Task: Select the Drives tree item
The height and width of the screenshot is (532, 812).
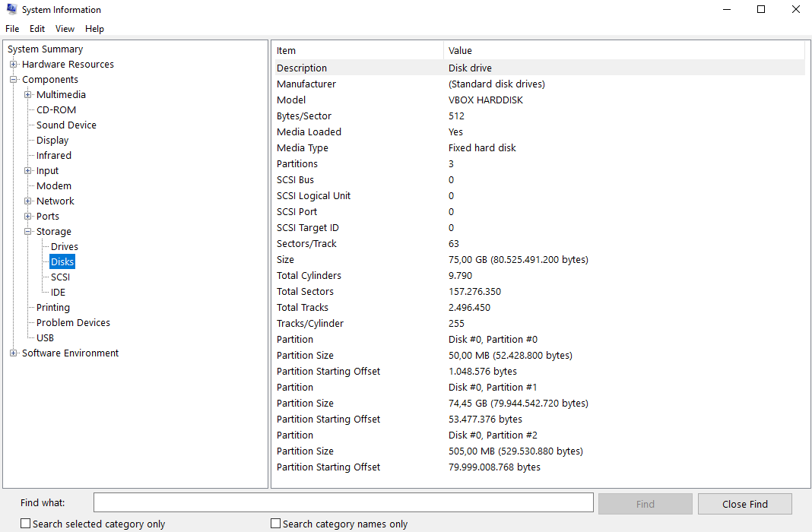Action: 64,246
